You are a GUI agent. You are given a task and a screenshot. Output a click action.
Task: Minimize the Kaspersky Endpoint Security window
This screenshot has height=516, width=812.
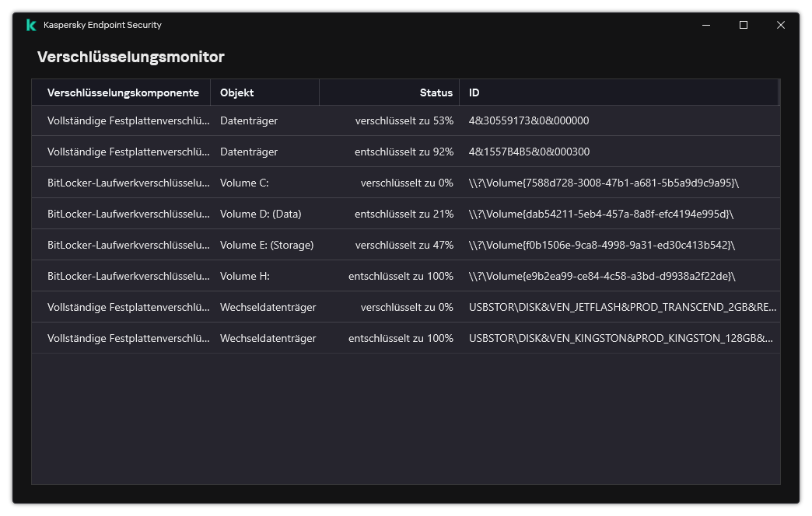click(x=706, y=25)
